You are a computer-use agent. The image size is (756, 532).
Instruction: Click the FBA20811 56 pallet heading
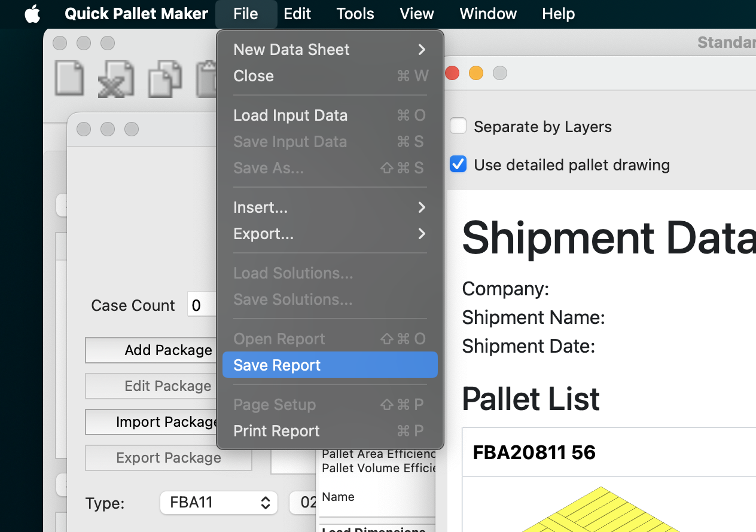click(x=534, y=452)
